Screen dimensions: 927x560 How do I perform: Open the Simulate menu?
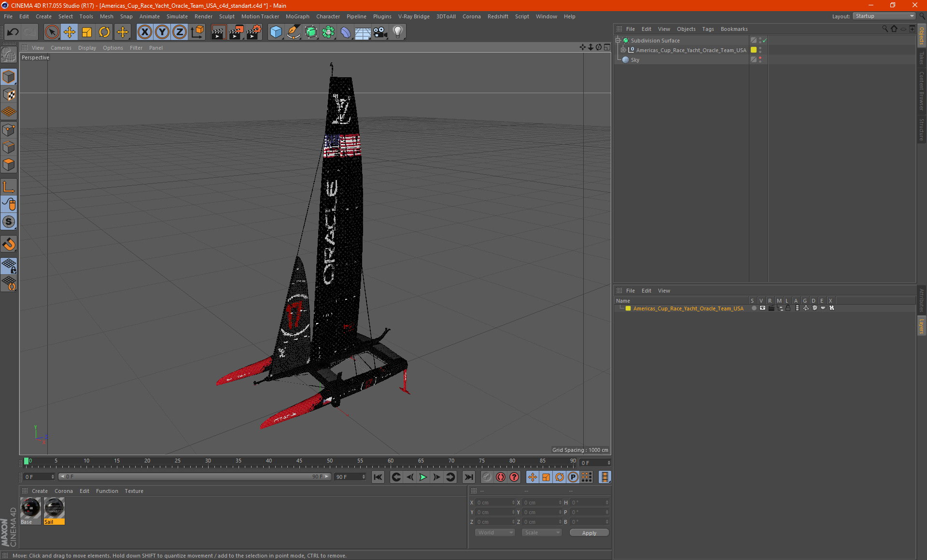[177, 16]
